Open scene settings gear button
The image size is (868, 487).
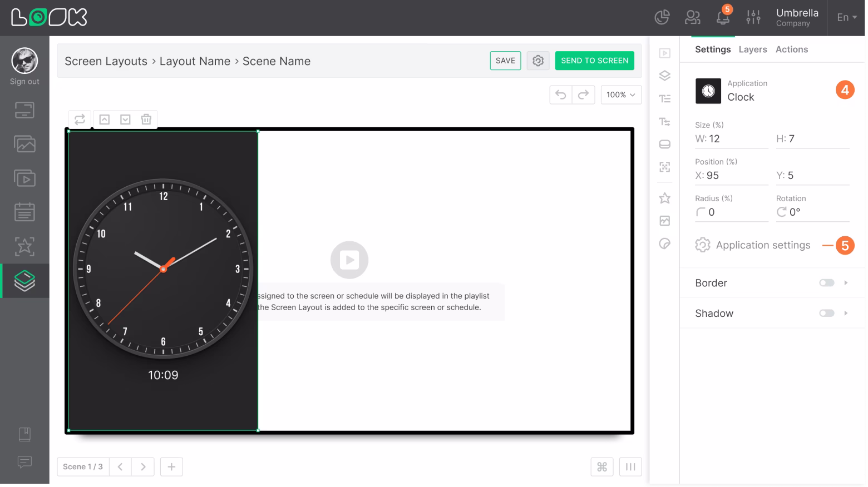(x=537, y=61)
